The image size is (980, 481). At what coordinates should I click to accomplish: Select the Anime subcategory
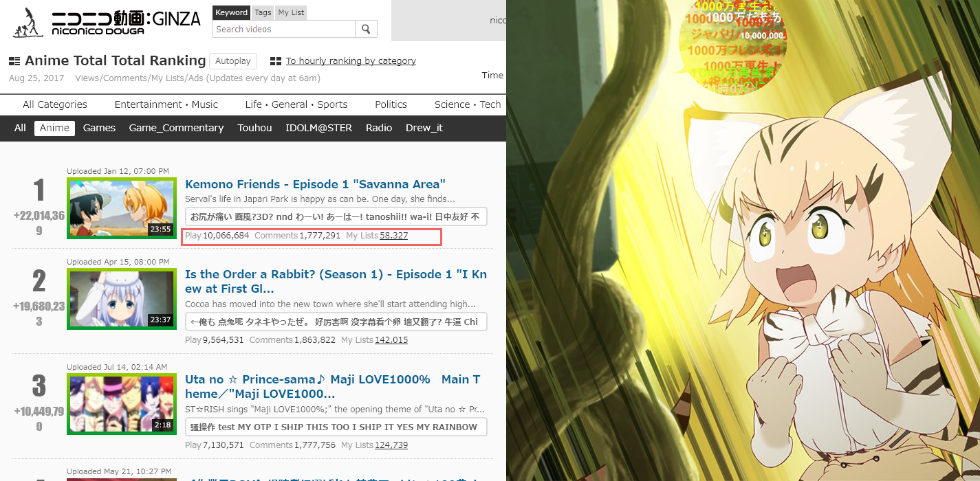pos(54,128)
